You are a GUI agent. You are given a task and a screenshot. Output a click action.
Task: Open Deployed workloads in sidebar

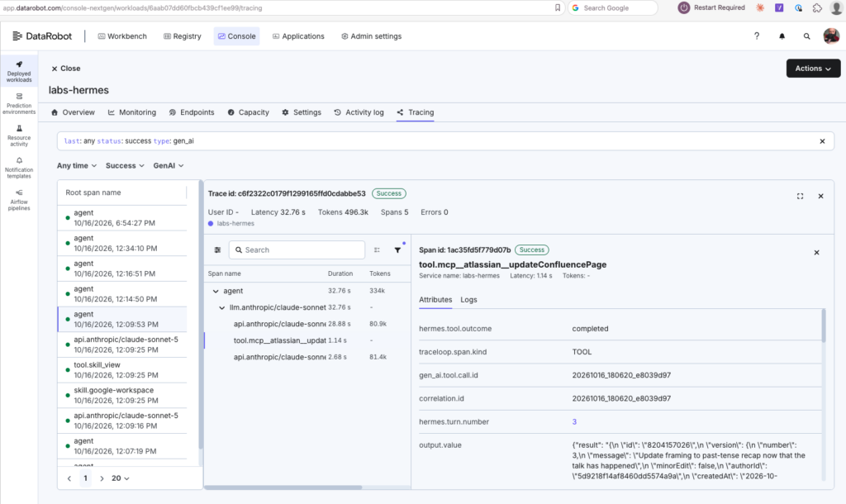(x=19, y=71)
